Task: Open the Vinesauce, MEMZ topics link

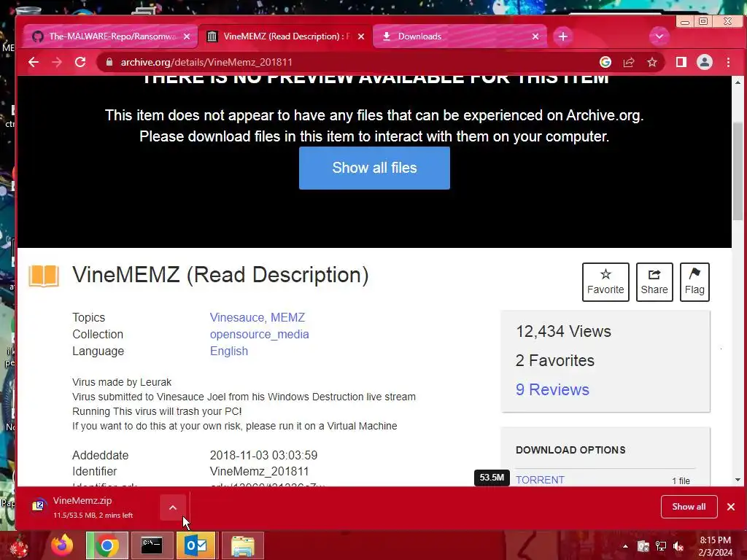Action: tap(258, 318)
